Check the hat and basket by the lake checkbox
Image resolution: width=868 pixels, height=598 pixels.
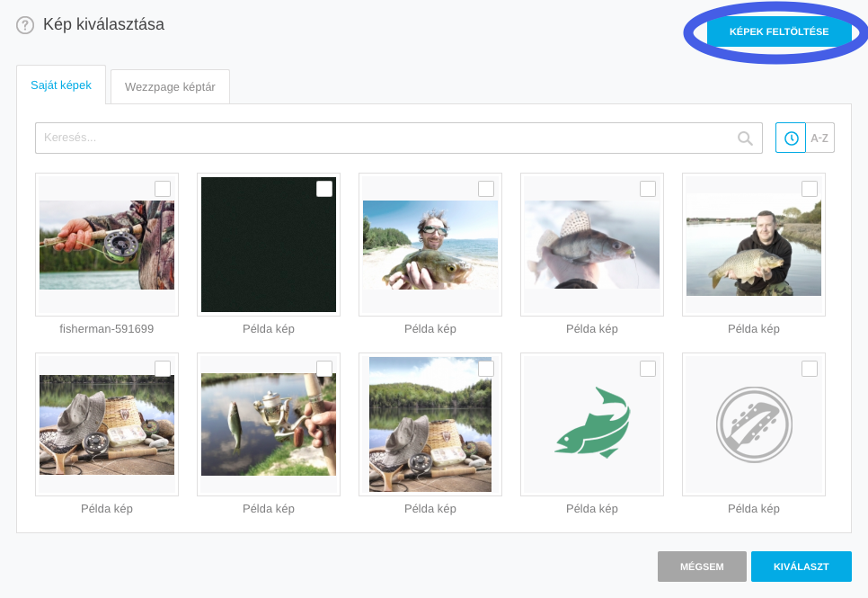[163, 369]
